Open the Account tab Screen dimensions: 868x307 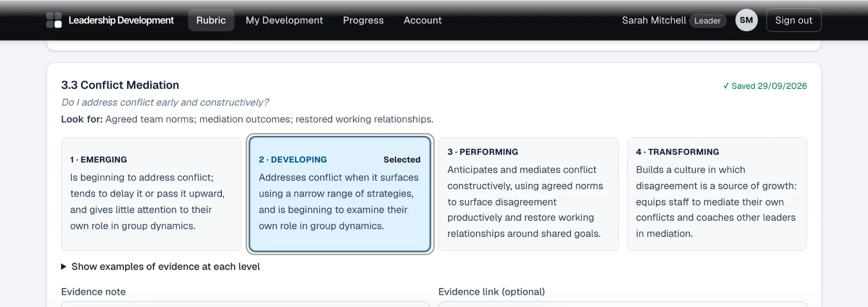click(423, 20)
